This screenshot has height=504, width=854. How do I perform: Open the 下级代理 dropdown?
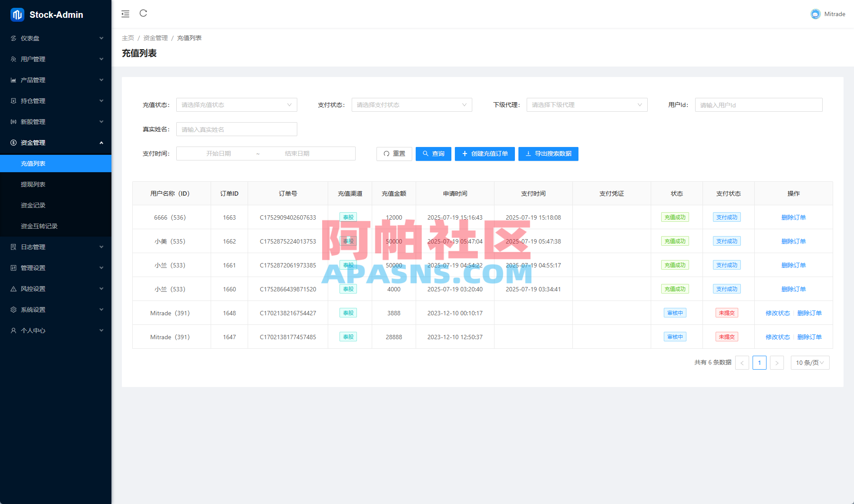pos(587,105)
